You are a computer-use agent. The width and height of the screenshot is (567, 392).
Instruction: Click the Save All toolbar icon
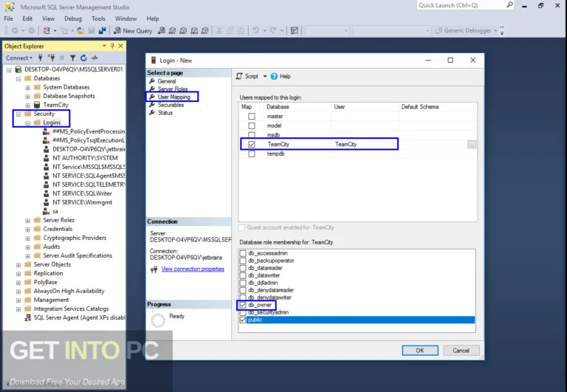click(103, 31)
